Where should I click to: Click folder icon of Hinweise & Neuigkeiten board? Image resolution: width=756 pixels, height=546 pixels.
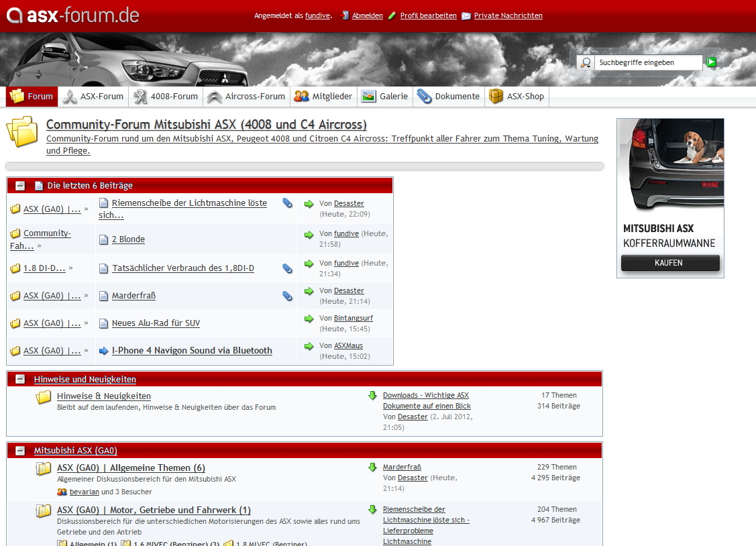tap(44, 397)
